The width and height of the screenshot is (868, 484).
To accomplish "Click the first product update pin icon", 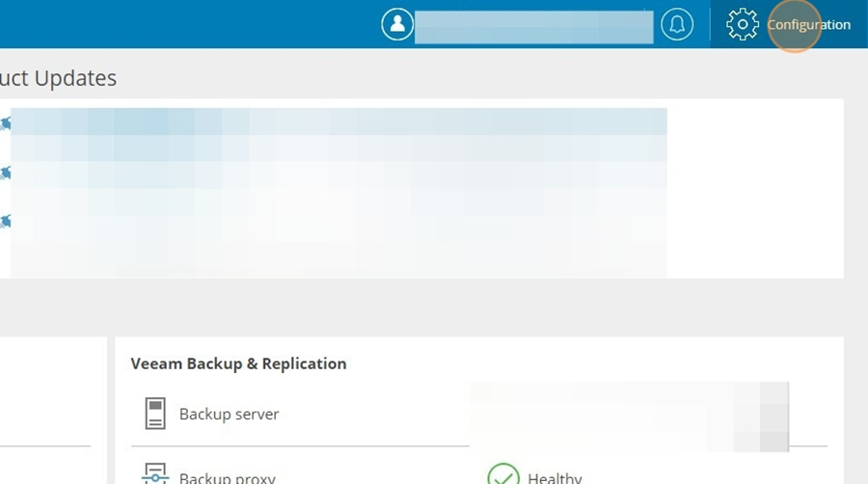I will pyautogui.click(x=5, y=124).
